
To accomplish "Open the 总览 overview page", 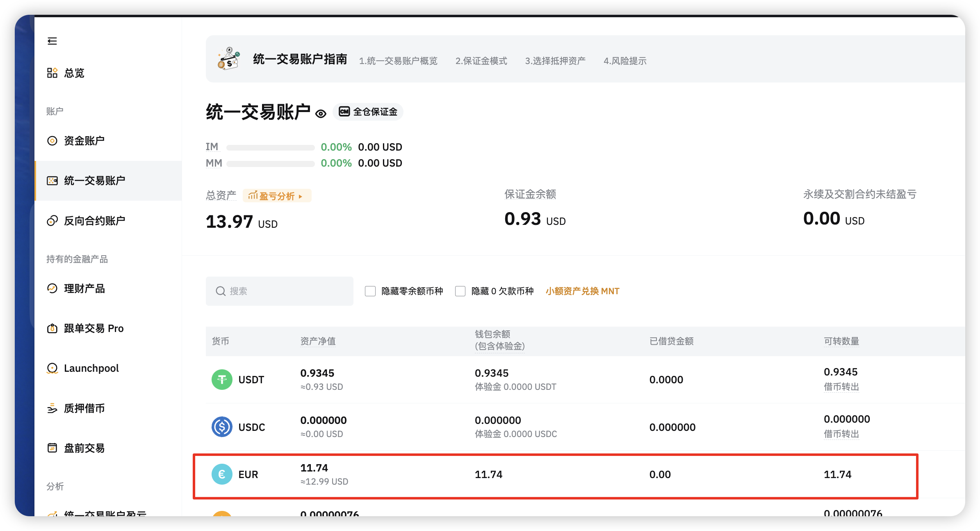I will click(74, 73).
